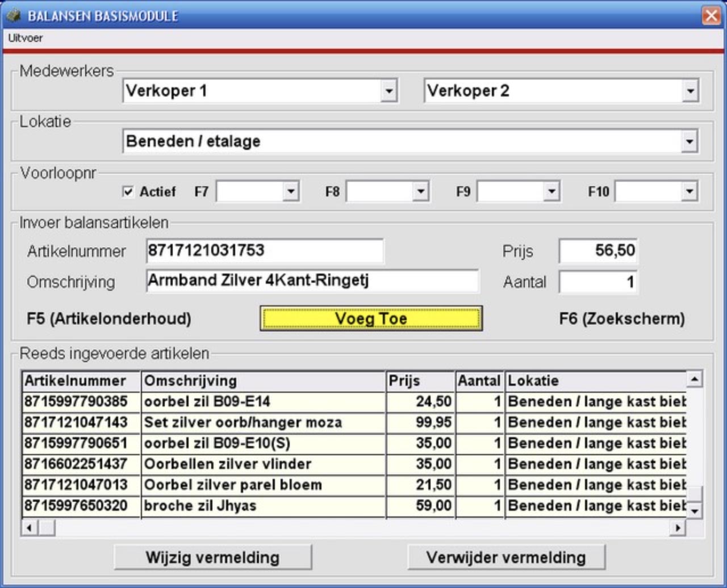The height and width of the screenshot is (588, 727).
Task: Expand the Verkoper 2 dropdown
Action: tap(690, 91)
